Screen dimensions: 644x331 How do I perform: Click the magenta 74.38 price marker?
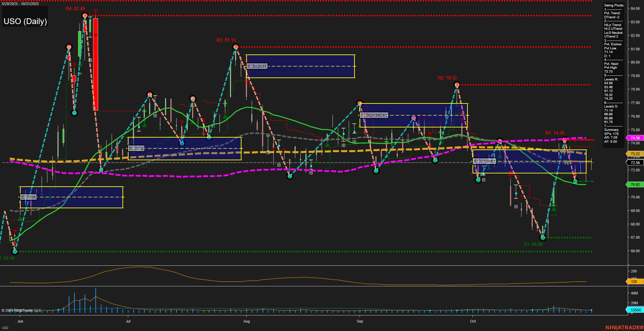[x=635, y=138]
